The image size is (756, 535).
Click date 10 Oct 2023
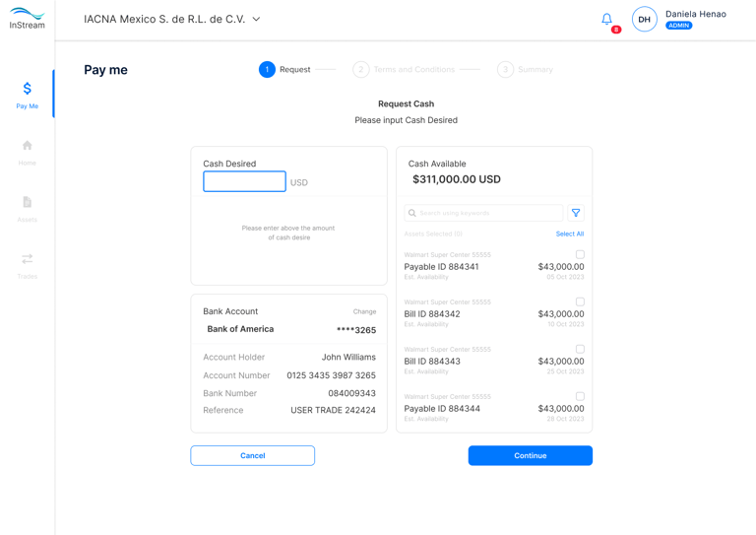coord(566,324)
